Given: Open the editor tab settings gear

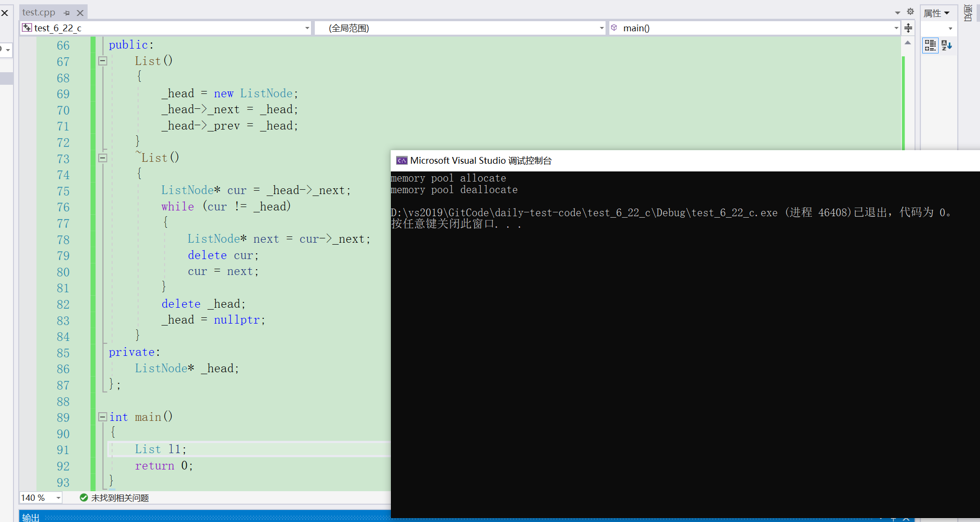Looking at the screenshot, I should pos(910,12).
